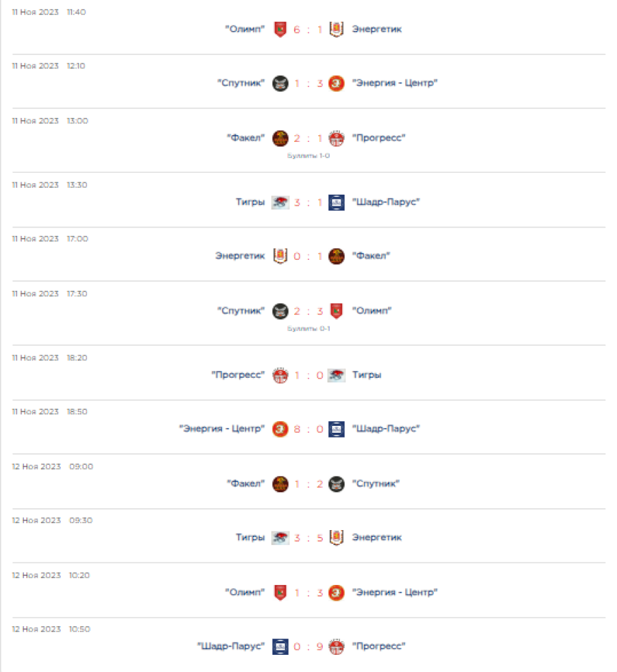This screenshot has width=617, height=672.
Task: Click the Энергетик logo in the 11:40 match
Action: tap(336, 29)
